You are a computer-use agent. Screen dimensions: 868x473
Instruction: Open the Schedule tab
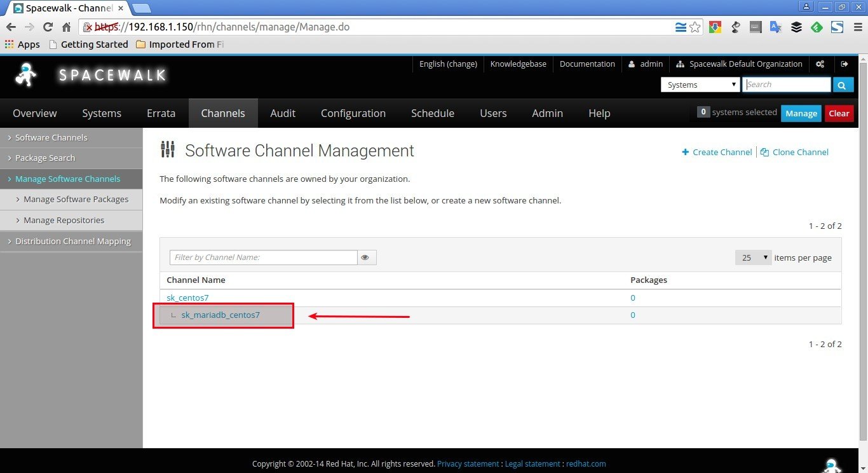point(433,113)
